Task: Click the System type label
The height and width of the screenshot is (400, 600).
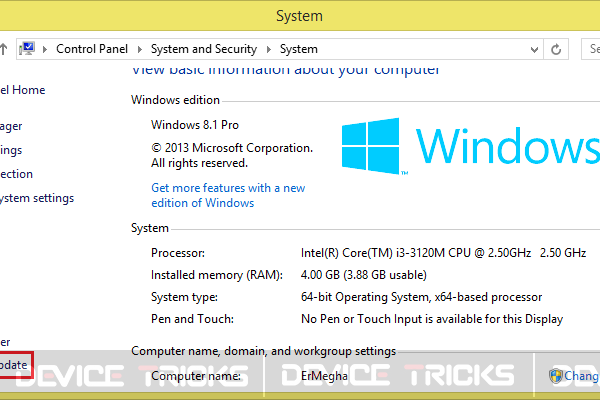Action: [x=184, y=297]
